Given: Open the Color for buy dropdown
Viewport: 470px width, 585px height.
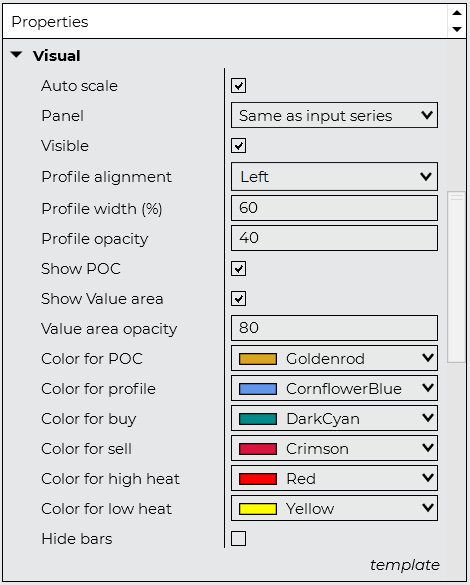Looking at the screenshot, I should click(x=334, y=418).
